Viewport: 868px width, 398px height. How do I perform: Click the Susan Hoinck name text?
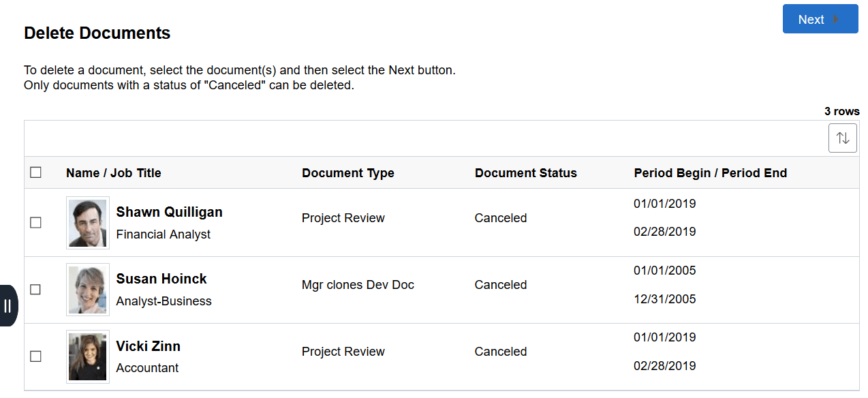[161, 279]
